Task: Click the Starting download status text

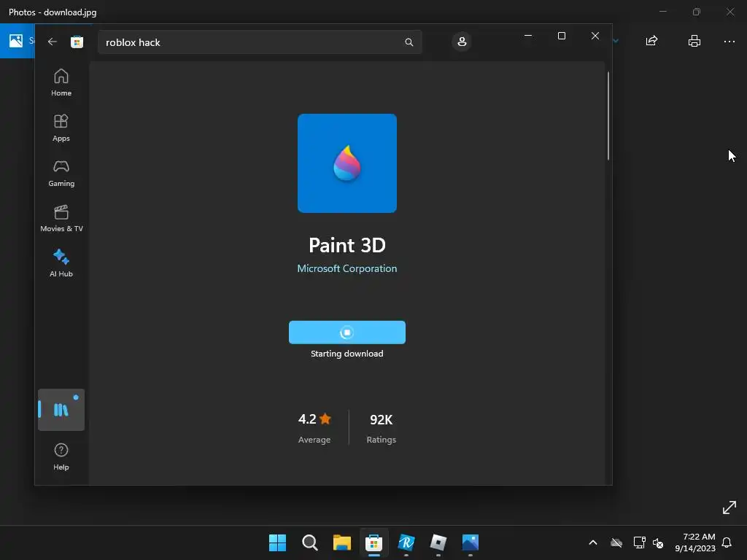Action: [x=347, y=354]
